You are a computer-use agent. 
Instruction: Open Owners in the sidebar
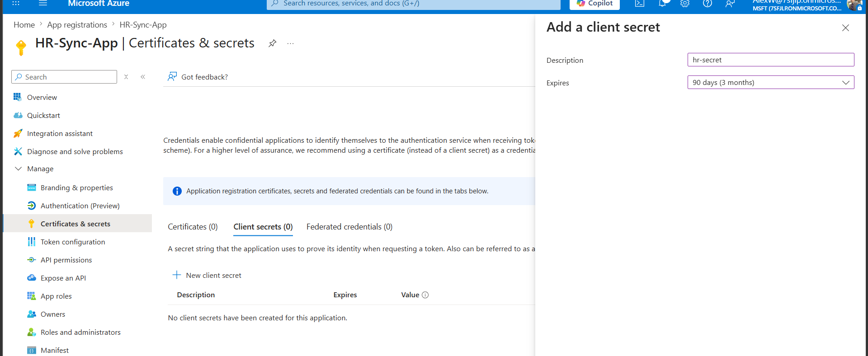tap(53, 314)
